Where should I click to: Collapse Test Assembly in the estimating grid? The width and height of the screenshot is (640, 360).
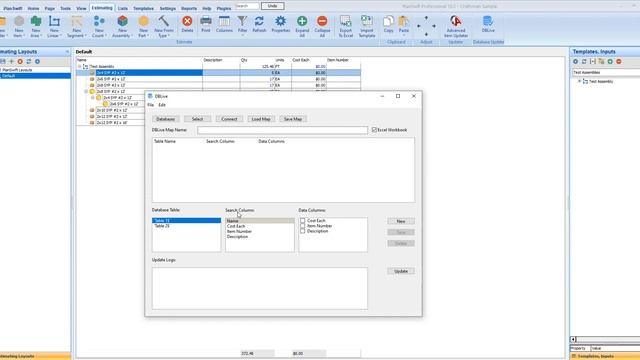point(80,66)
